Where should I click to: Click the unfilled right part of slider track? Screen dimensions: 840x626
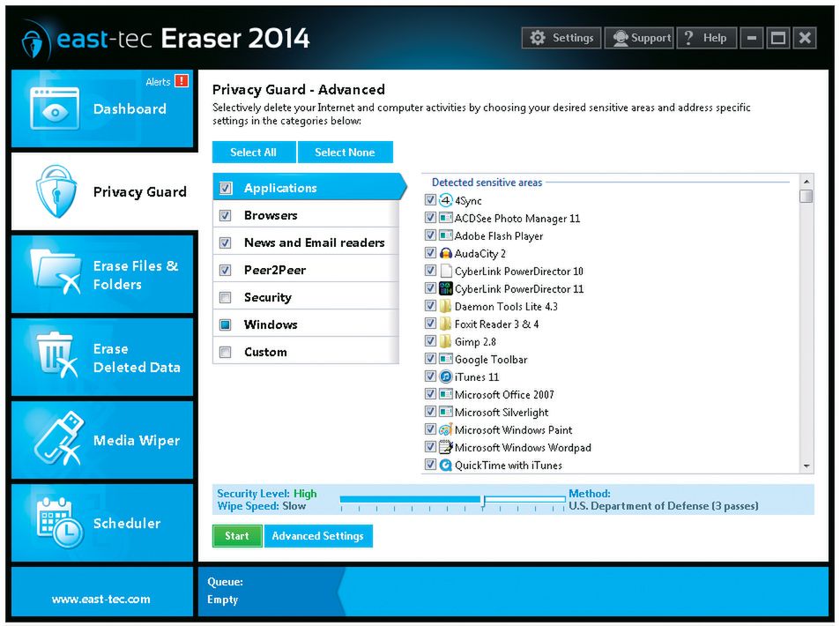click(x=525, y=500)
